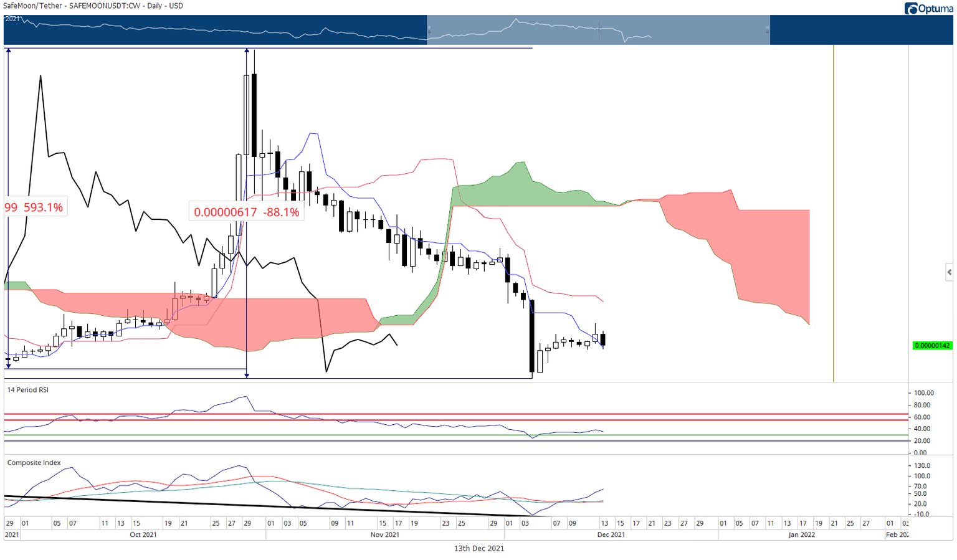Viewport: 957px width, 560px height.
Task: Click the Nov 2021 month label on date axis
Action: click(x=385, y=534)
